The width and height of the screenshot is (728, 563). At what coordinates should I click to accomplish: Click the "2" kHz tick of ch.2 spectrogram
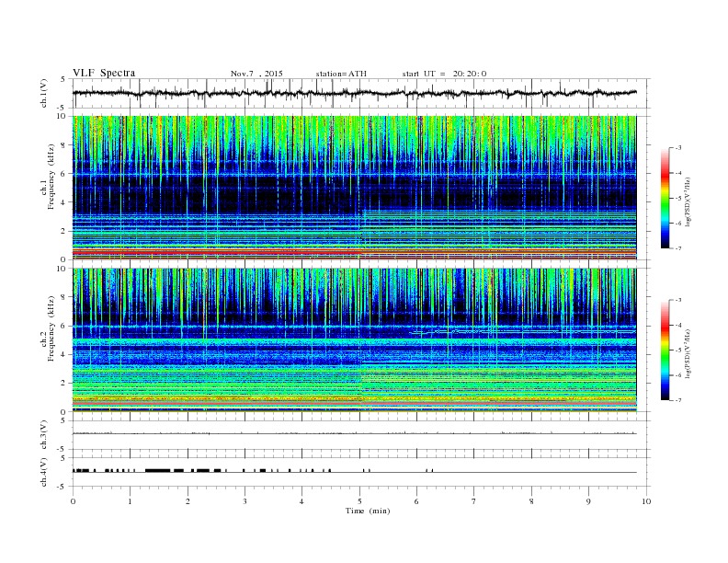63,384
